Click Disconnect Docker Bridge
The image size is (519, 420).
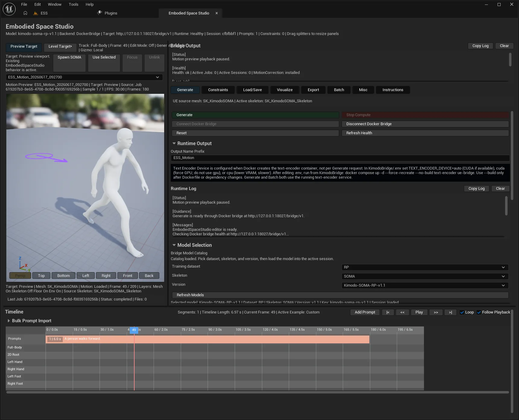425,124
